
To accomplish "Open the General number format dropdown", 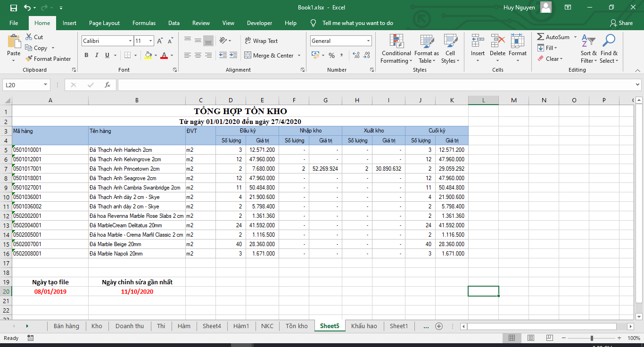I will pyautogui.click(x=368, y=41).
